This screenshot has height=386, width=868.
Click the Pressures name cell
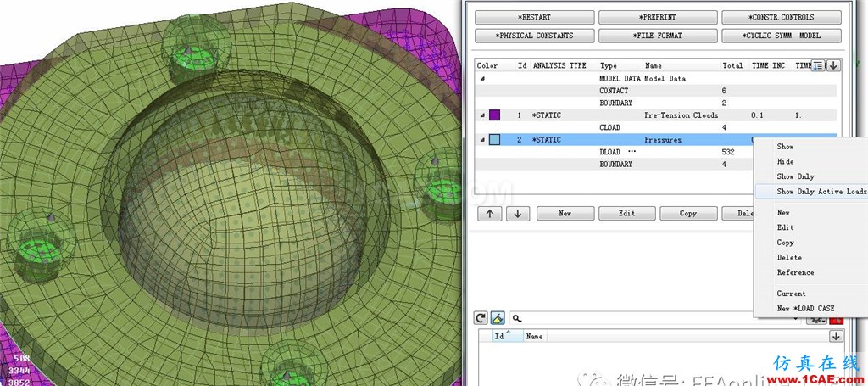coord(663,140)
